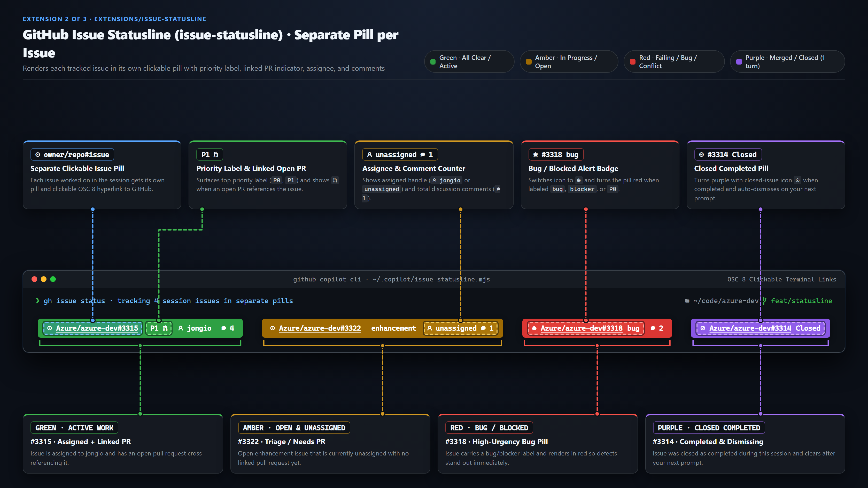Click the owner/repo#issue sample pill
This screenshot has height=488, width=868.
[x=72, y=155]
